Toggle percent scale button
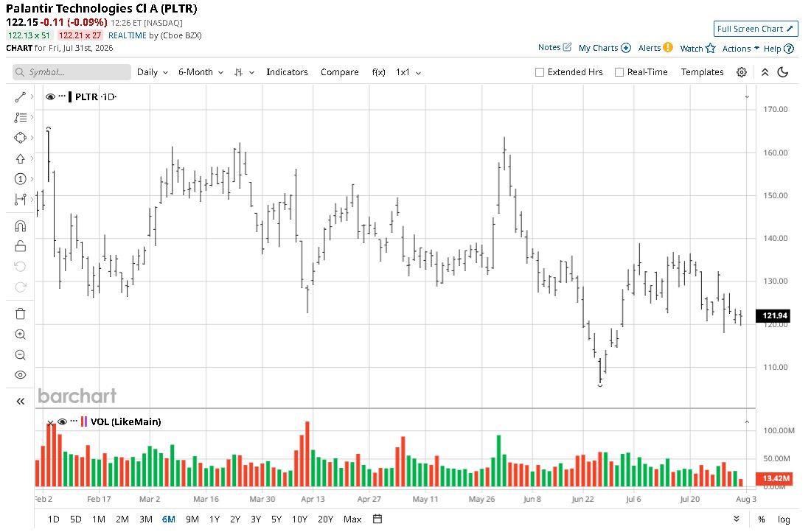Screen dimensions: 811x532 tap(762, 519)
